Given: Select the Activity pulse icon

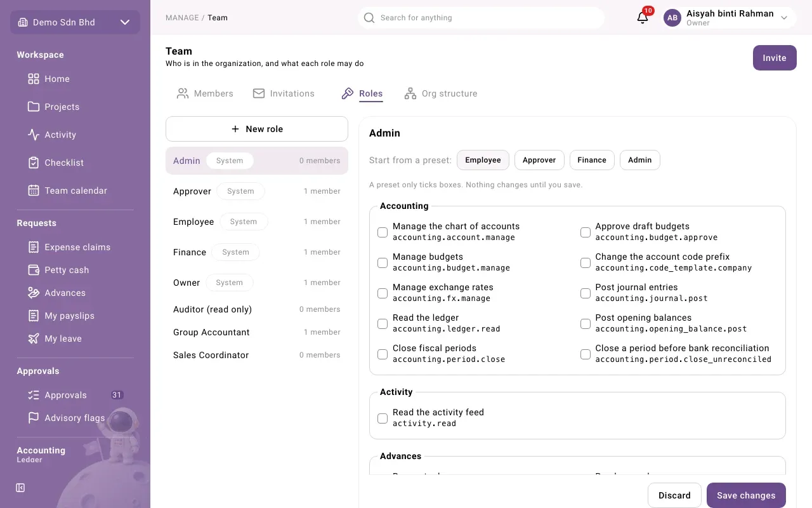Looking at the screenshot, I should [34, 135].
